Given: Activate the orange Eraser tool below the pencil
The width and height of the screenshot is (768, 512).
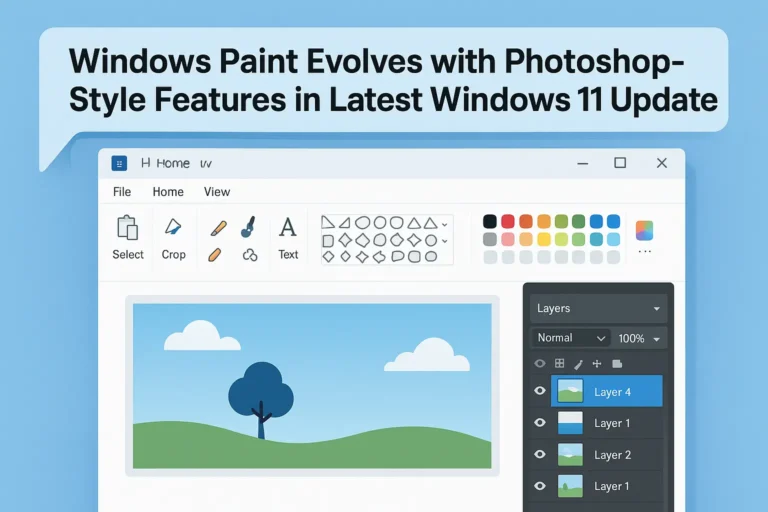Looking at the screenshot, I should click(x=215, y=255).
